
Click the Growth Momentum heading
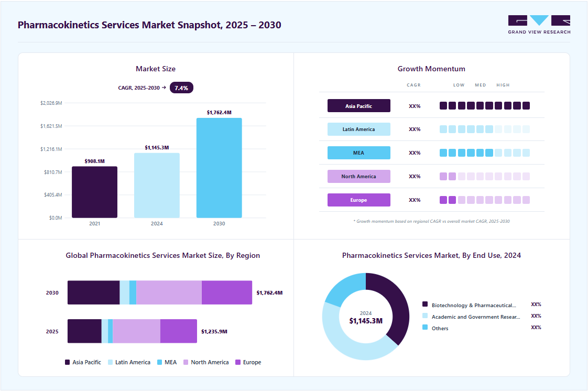[431, 69]
